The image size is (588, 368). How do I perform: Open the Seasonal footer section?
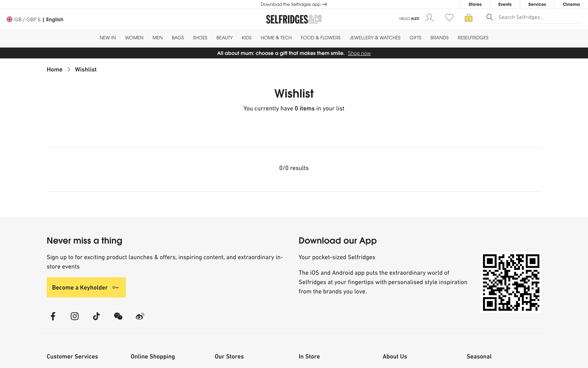479,356
